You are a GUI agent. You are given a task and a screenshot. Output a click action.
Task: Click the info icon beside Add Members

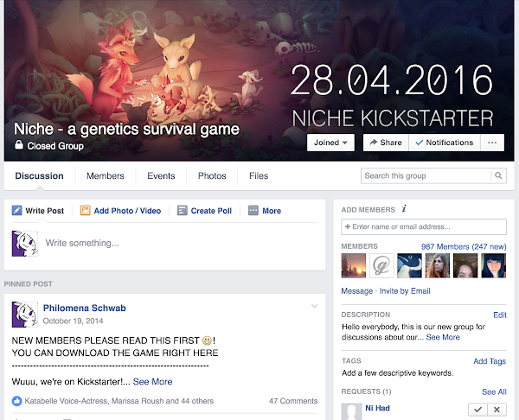point(404,209)
